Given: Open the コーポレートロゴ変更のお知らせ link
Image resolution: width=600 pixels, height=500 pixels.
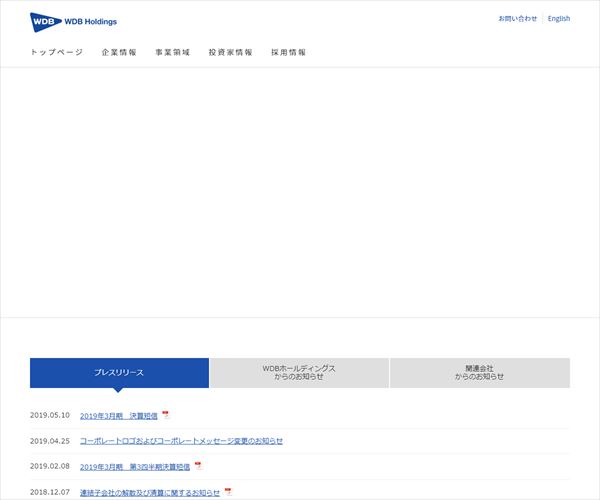Looking at the screenshot, I should point(181,441).
